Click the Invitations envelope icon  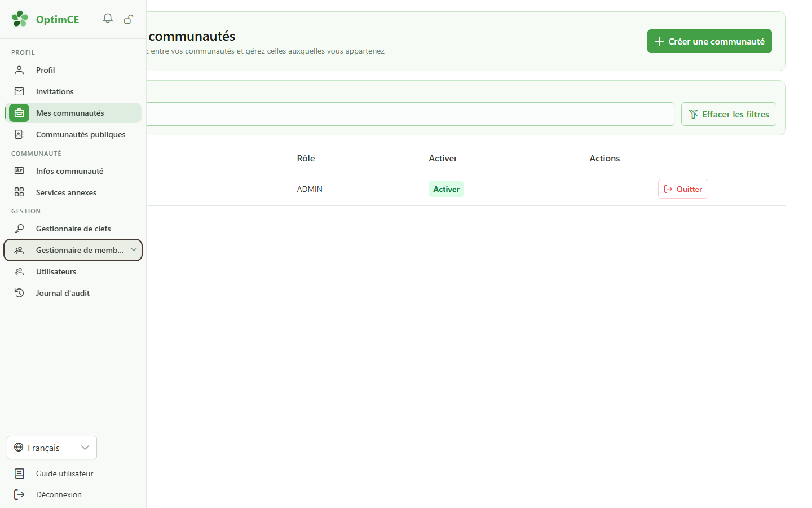click(19, 91)
